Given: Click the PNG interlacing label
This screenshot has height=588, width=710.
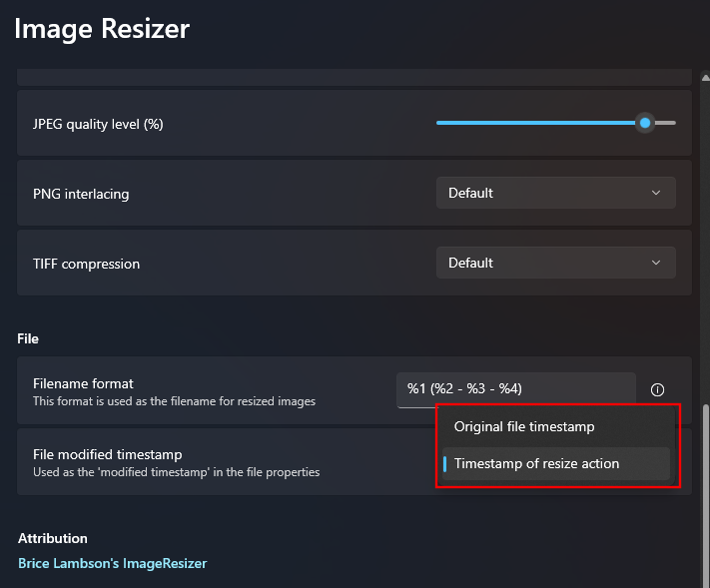Looking at the screenshot, I should 81,194.
